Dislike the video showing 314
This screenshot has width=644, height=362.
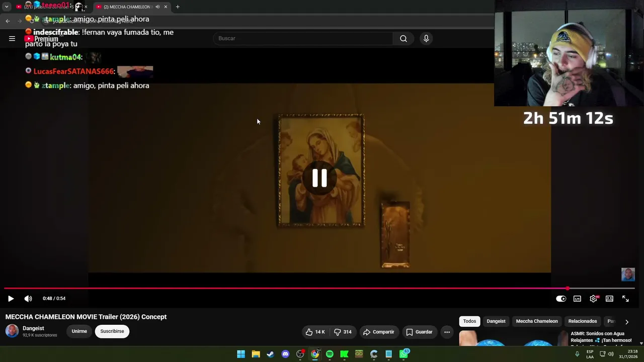[x=343, y=332]
